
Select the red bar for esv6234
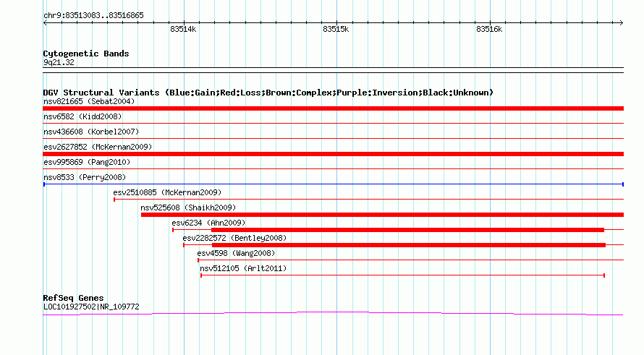pos(408,230)
